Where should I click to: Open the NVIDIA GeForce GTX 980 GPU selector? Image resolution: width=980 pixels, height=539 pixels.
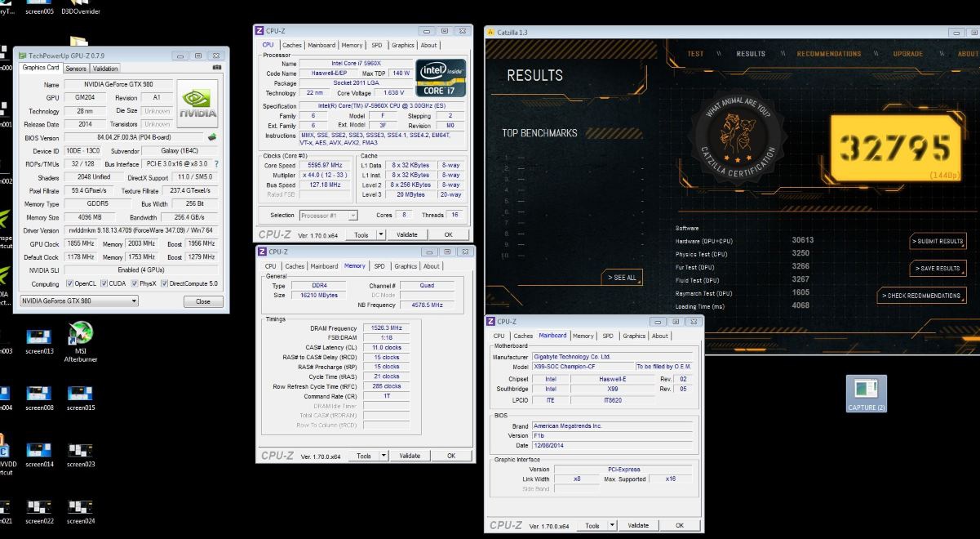tap(79, 301)
